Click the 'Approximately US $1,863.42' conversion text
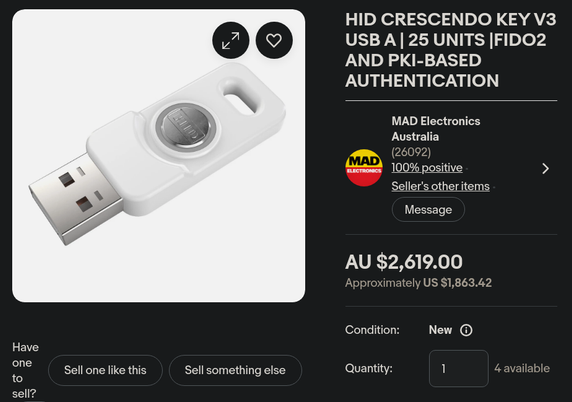This screenshot has height=402, width=572. [x=418, y=283]
